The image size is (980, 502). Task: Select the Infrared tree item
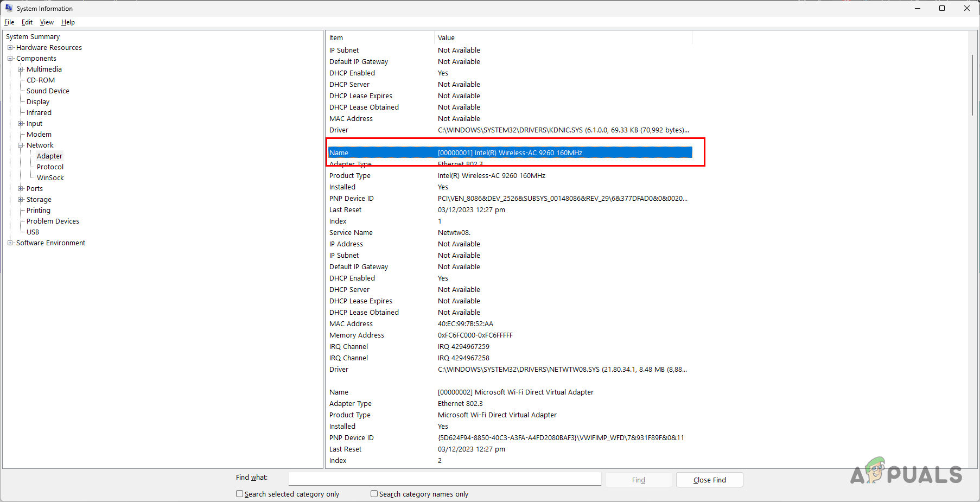(x=39, y=112)
